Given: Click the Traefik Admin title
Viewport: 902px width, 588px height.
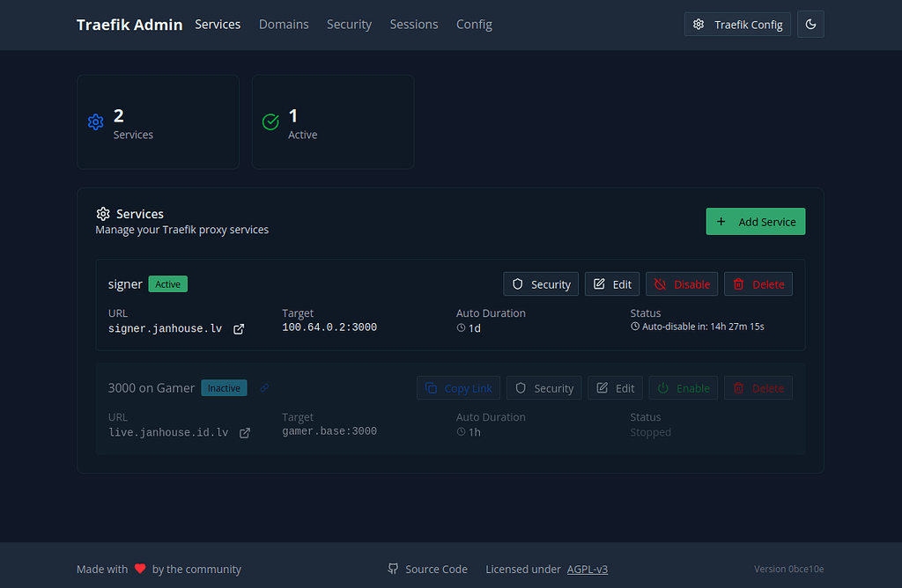Looking at the screenshot, I should tap(129, 24).
